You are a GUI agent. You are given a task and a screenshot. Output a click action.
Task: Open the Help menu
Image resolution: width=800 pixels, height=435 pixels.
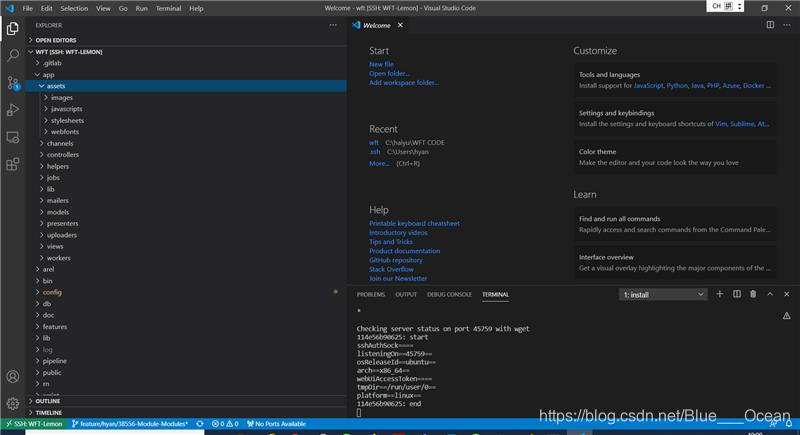[196, 8]
